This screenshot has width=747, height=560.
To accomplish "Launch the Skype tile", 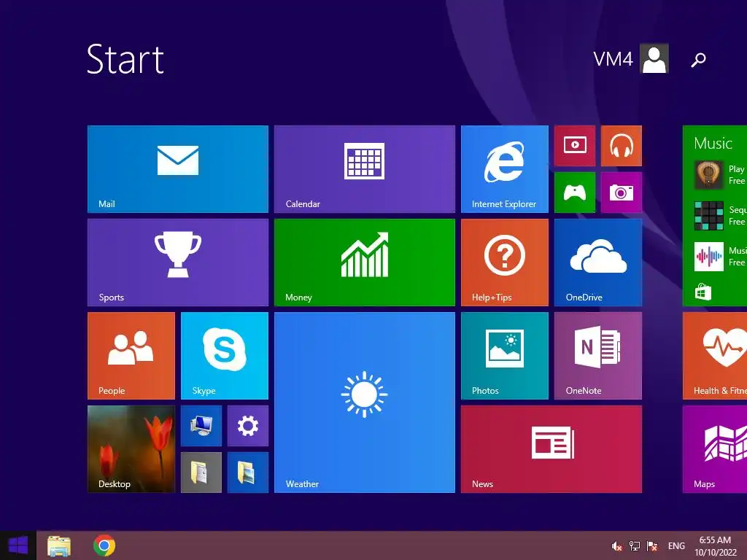I will tap(225, 356).
